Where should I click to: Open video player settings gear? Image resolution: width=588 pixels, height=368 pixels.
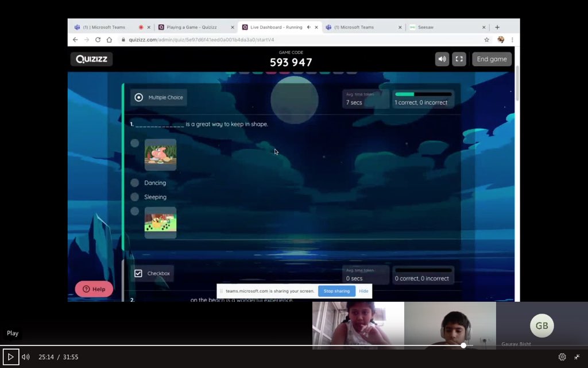tap(562, 356)
